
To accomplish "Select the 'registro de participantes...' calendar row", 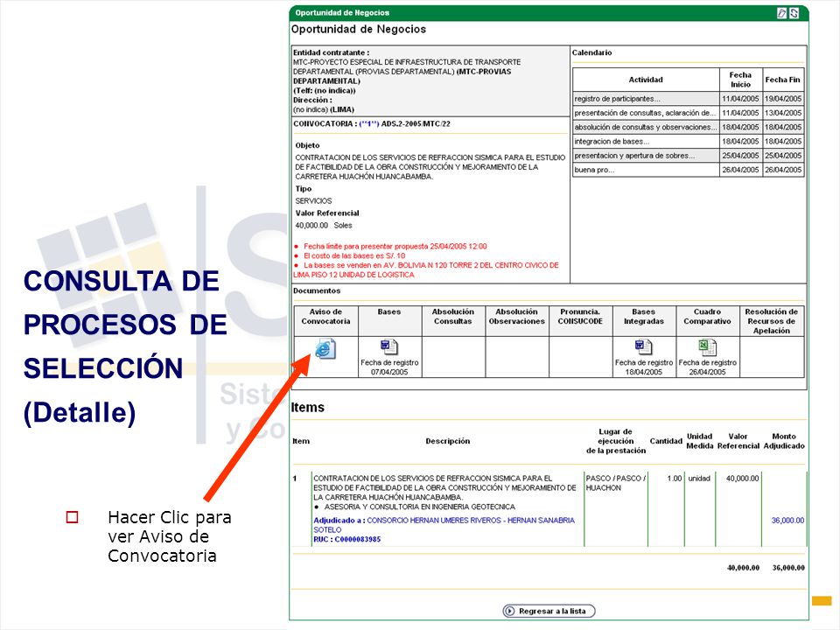I will click(x=689, y=99).
